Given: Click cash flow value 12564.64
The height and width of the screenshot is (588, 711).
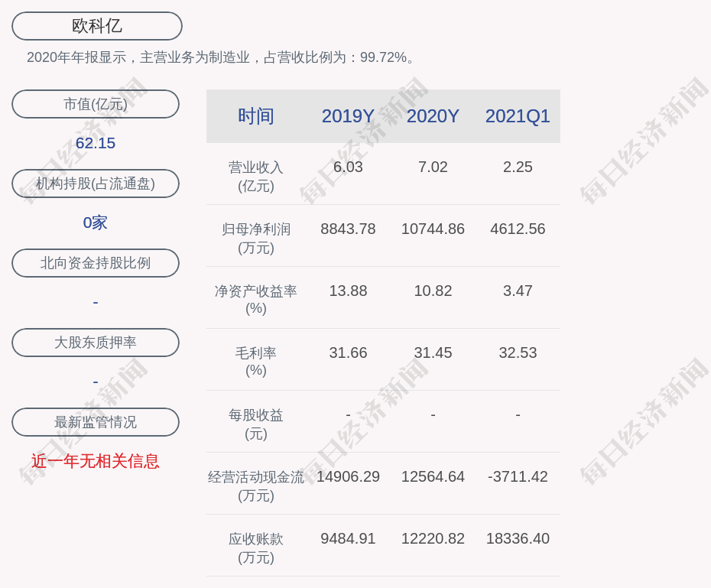Looking at the screenshot, I should pyautogui.click(x=433, y=476).
